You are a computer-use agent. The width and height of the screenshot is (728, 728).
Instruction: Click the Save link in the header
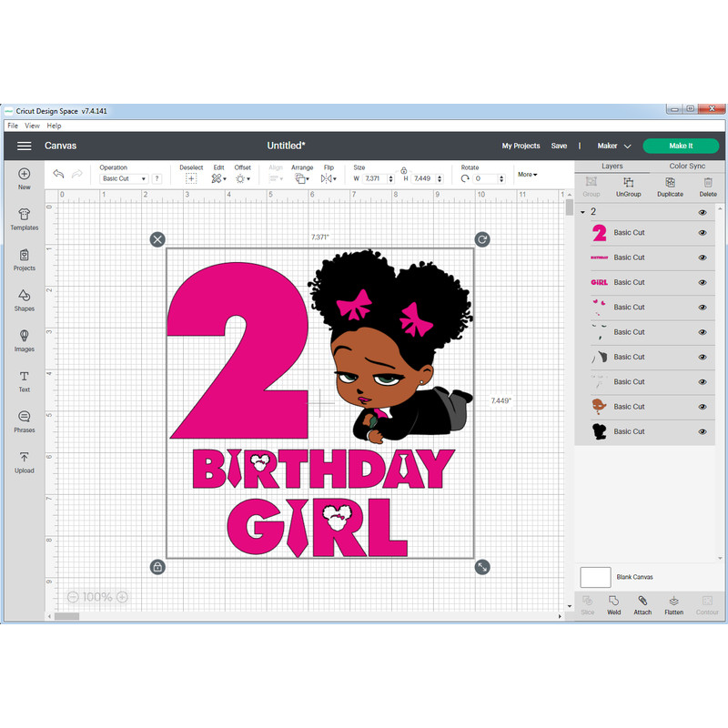click(560, 146)
